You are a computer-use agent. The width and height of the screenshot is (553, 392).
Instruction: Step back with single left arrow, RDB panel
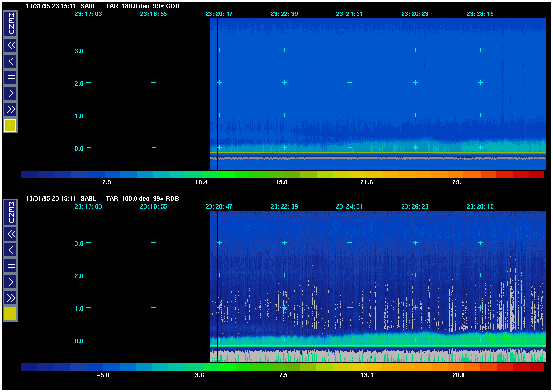pyautogui.click(x=11, y=250)
